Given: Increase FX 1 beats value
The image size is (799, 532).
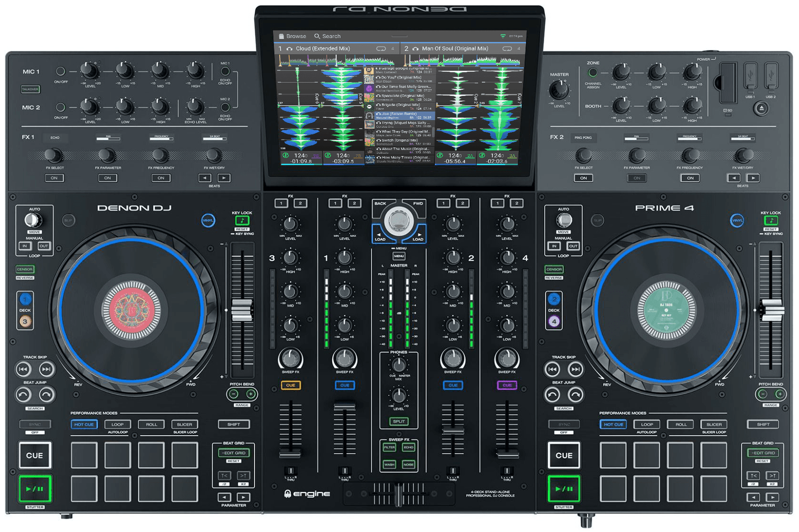Looking at the screenshot, I should click(x=224, y=178).
